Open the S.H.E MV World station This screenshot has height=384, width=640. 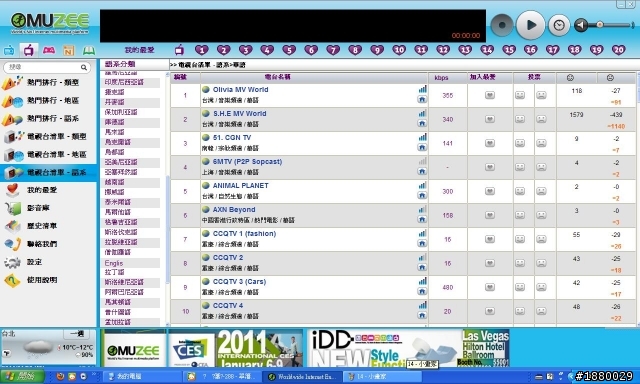tap(239, 113)
